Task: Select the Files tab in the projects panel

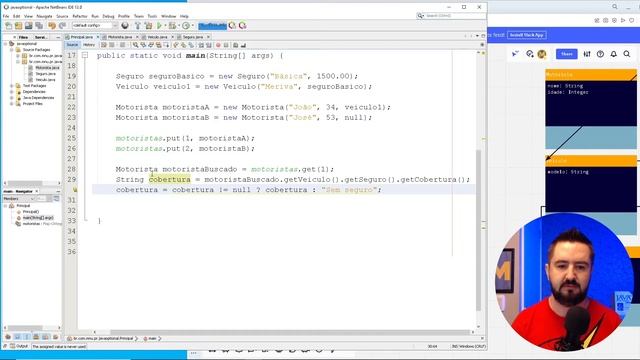Action: tap(23, 37)
